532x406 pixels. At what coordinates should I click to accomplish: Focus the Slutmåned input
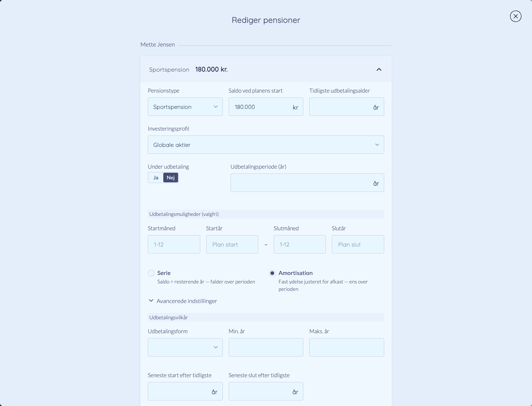300,244
